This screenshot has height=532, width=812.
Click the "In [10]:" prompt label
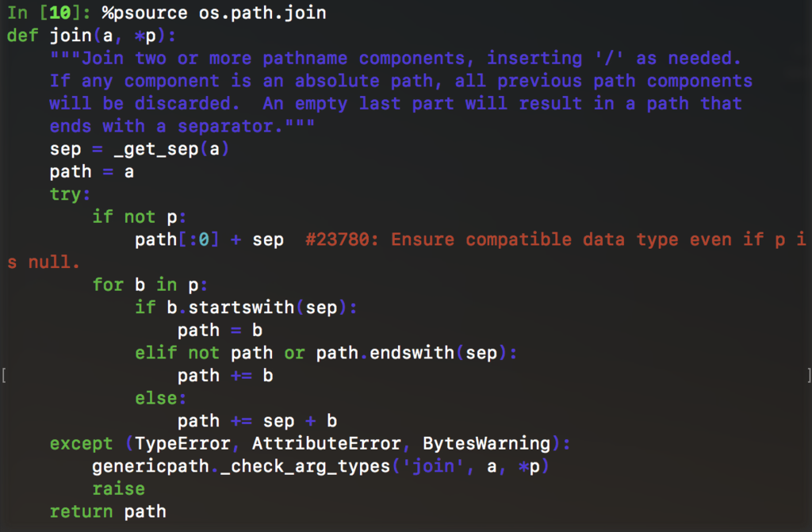click(x=48, y=13)
